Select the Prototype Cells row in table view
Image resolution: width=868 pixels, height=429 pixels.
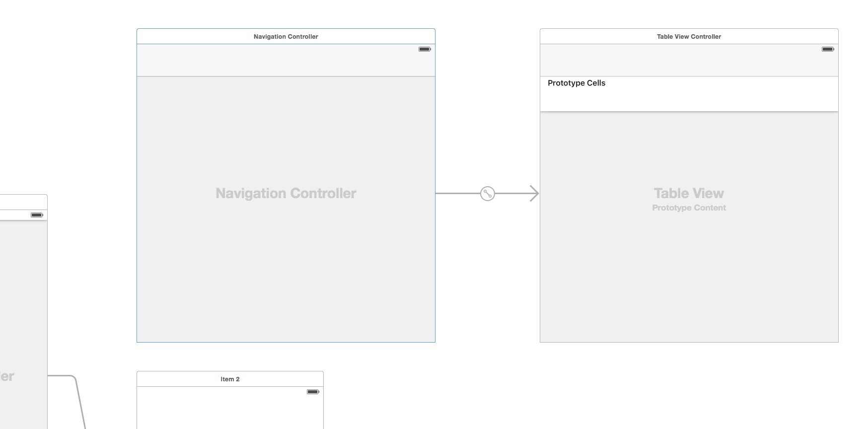tap(689, 94)
